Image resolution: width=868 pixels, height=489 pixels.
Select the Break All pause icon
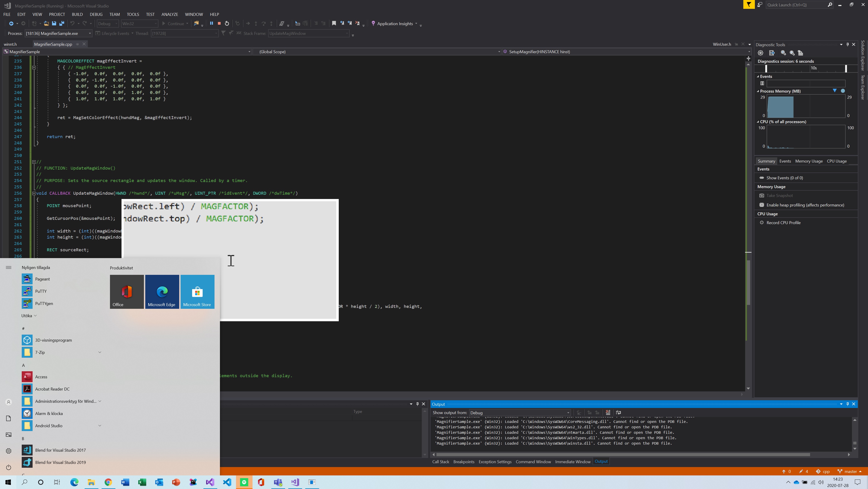[x=212, y=23]
